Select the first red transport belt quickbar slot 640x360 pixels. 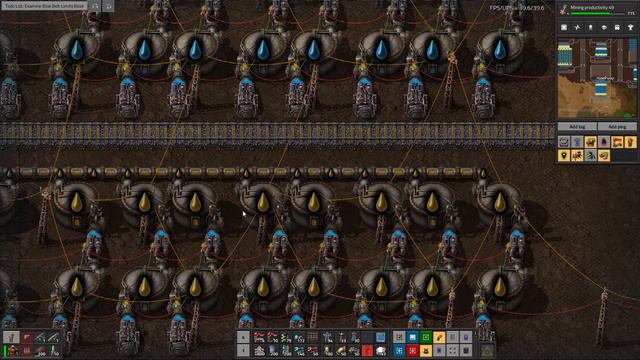[259, 337]
